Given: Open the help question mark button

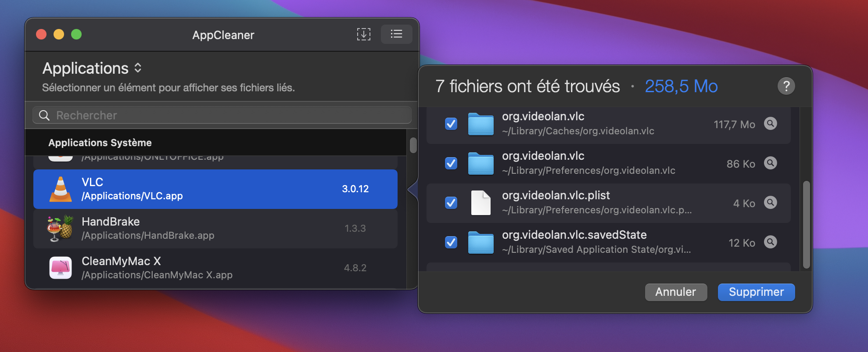Looking at the screenshot, I should (x=786, y=86).
